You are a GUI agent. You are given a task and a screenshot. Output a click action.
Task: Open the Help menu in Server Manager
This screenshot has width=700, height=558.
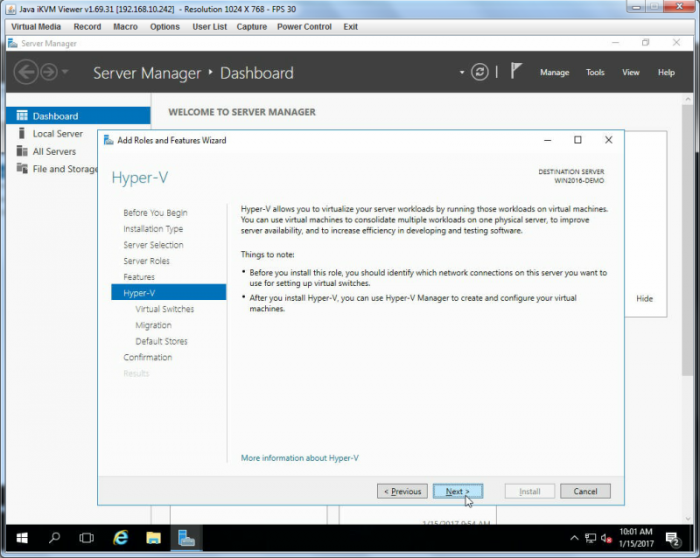click(x=666, y=72)
